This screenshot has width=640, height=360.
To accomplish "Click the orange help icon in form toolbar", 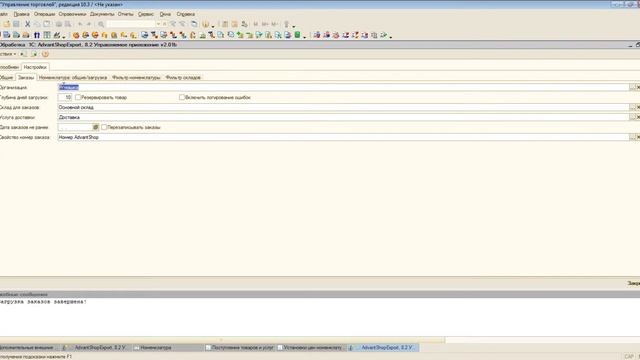I will click(x=45, y=54).
